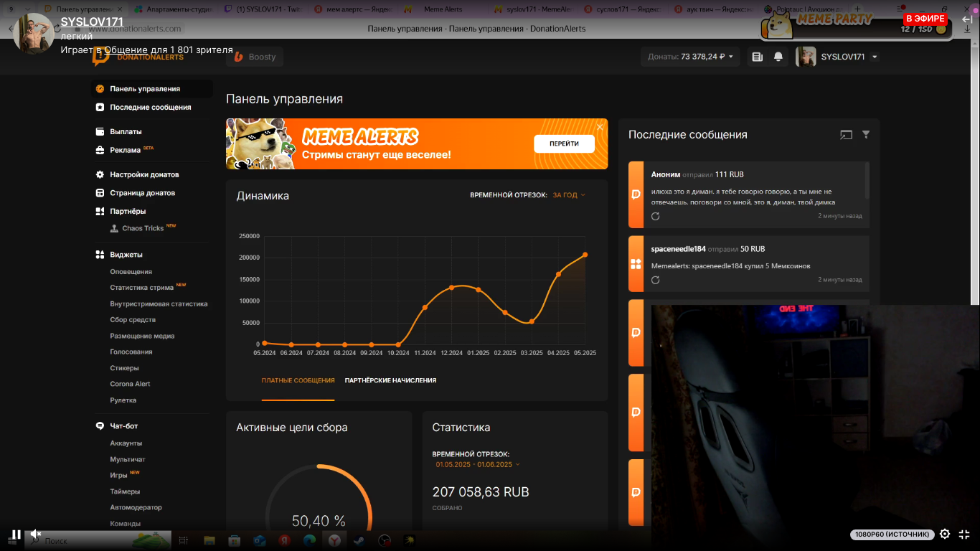The image size is (980, 551).
Task: Open File Explorer on the taskbar
Action: pos(209,540)
